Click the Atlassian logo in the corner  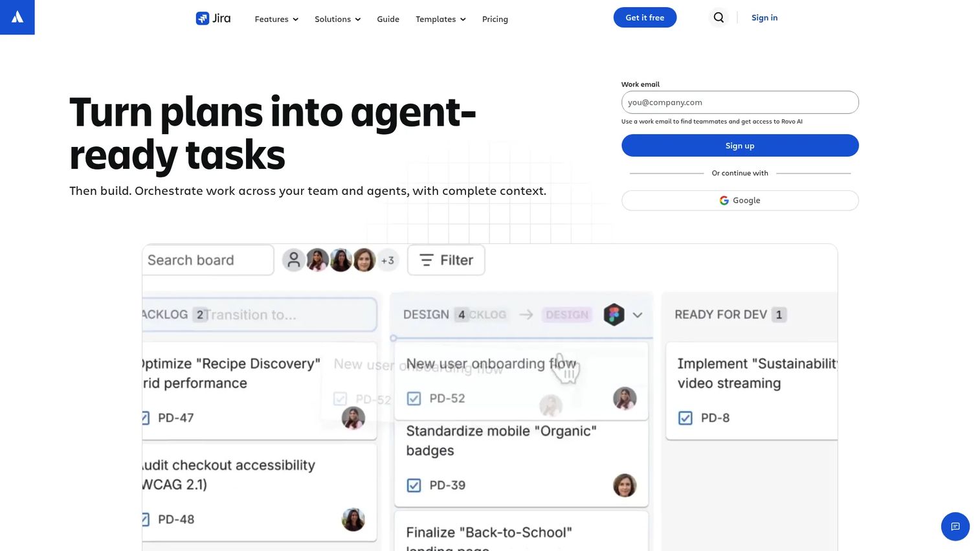coord(17,17)
